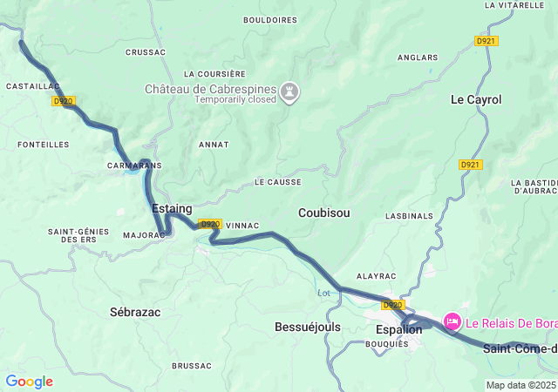Click the Google logo
Viewport: 558px width, 392px height.
point(30,382)
